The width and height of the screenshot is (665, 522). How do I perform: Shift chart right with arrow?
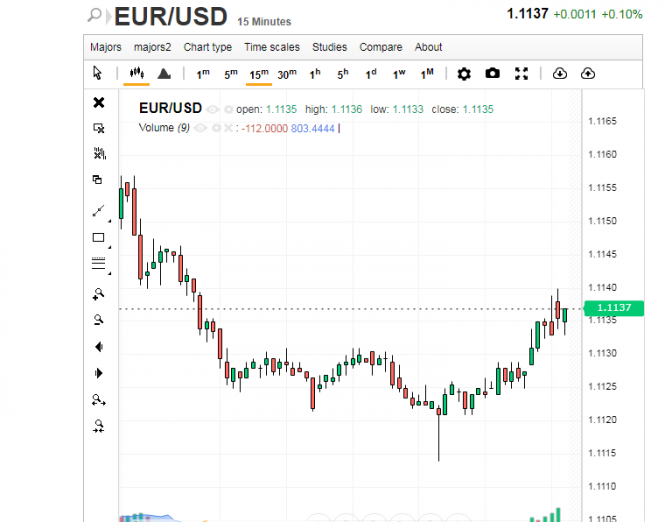coord(99,373)
